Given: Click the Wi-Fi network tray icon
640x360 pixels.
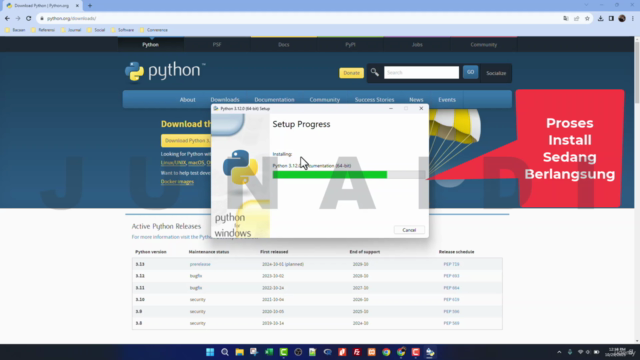Looking at the screenshot, I should [x=580, y=352].
